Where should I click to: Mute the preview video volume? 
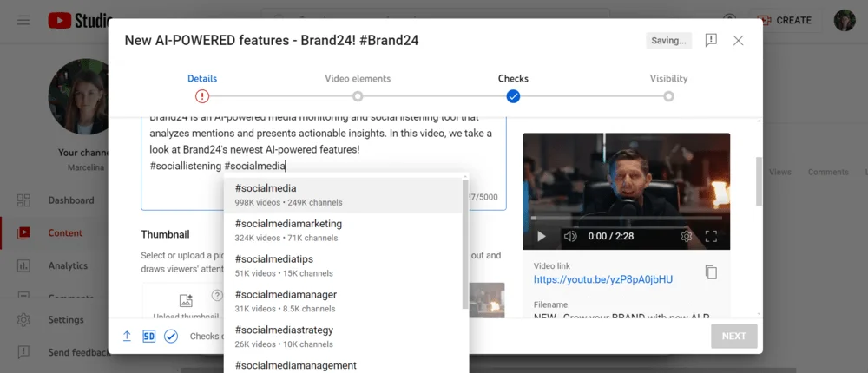coord(570,236)
